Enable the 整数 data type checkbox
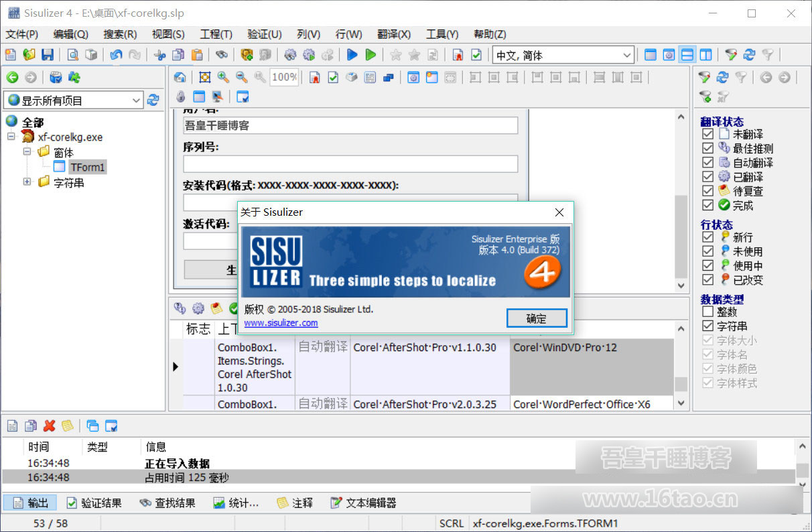812x532 pixels. [x=707, y=312]
